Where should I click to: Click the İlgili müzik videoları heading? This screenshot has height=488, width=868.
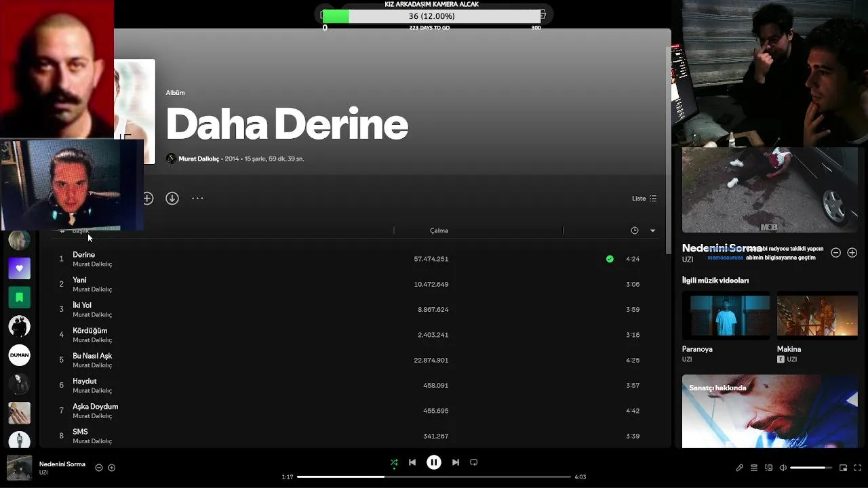coord(715,280)
